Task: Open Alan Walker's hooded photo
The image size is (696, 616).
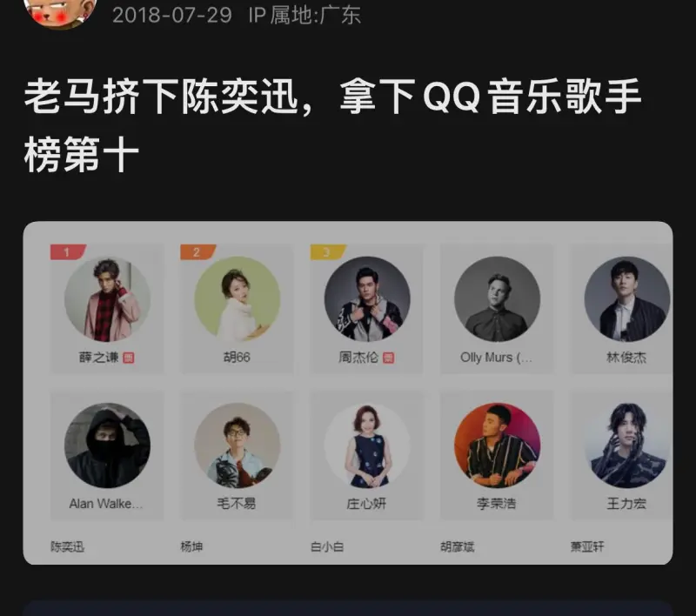Action: tap(107, 445)
